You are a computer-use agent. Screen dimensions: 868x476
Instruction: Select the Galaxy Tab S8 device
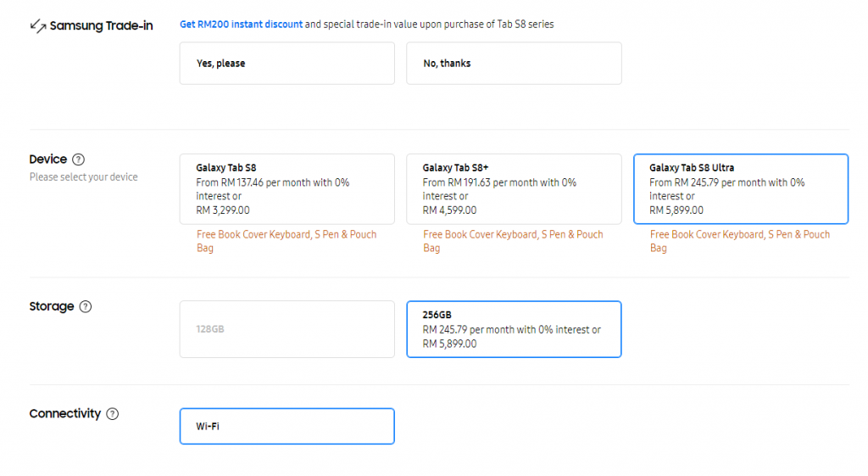click(x=287, y=188)
